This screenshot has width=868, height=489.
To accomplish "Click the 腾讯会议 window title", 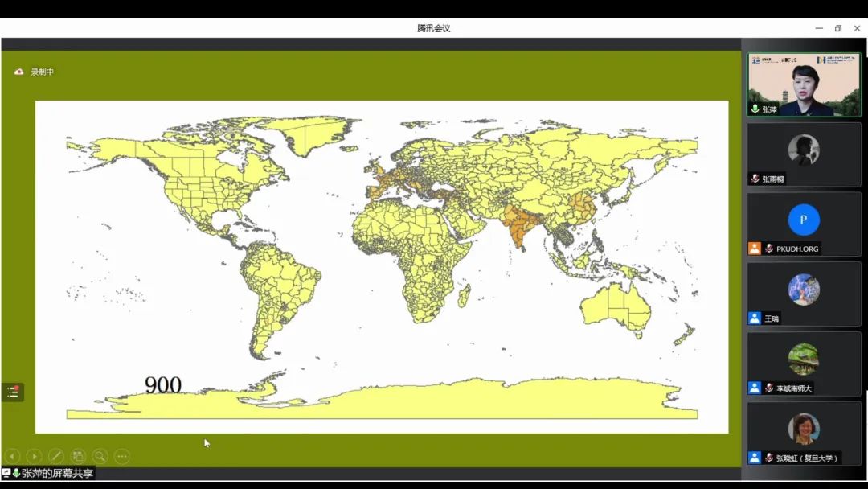I will [433, 28].
